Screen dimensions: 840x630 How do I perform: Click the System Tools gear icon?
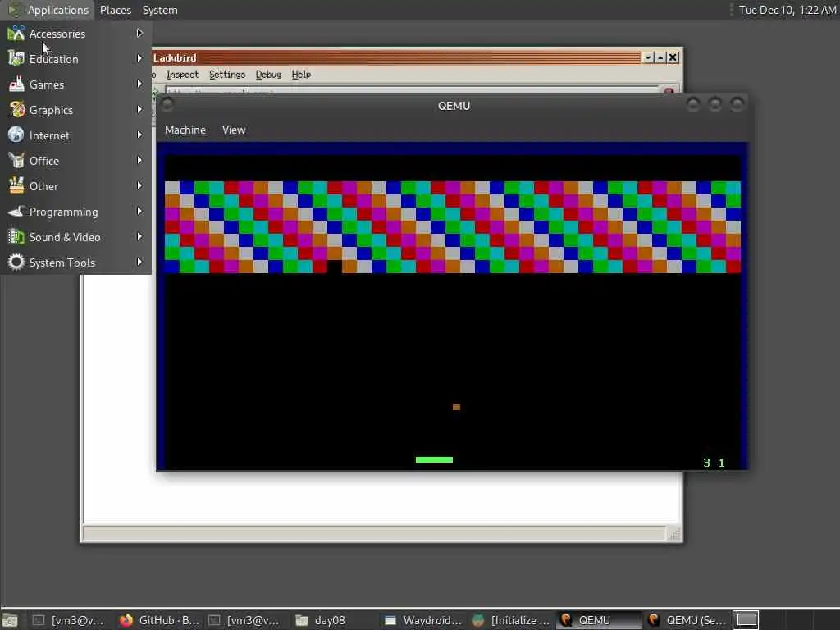(16, 262)
